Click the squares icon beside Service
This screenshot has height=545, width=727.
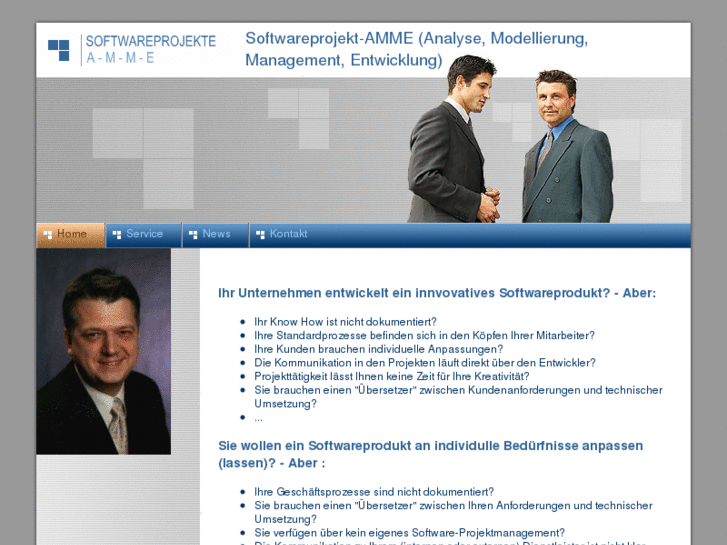click(x=117, y=235)
